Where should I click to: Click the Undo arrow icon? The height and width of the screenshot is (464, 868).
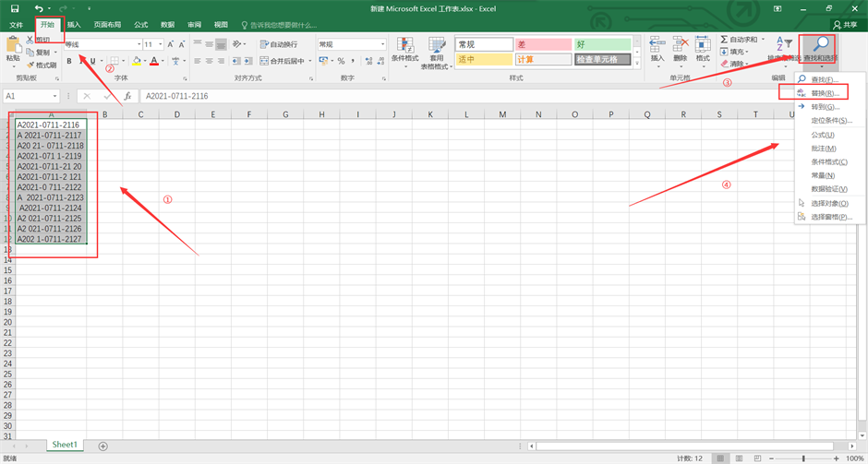pos(39,8)
